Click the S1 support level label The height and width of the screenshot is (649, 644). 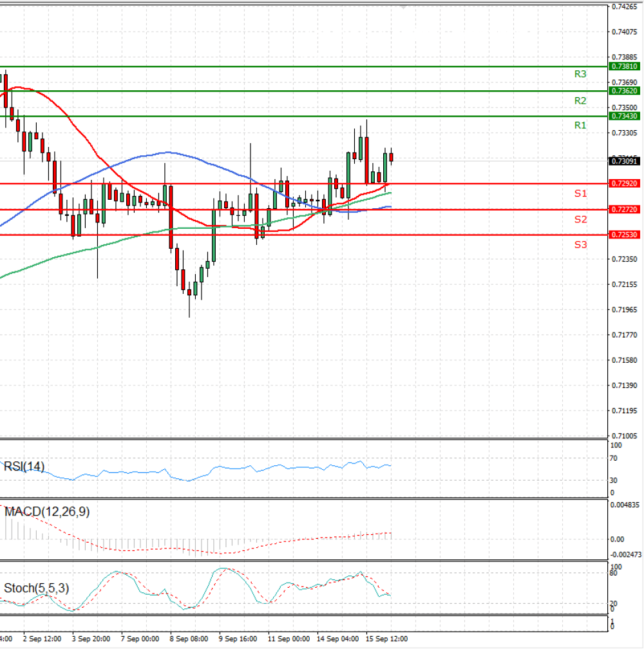580,193
